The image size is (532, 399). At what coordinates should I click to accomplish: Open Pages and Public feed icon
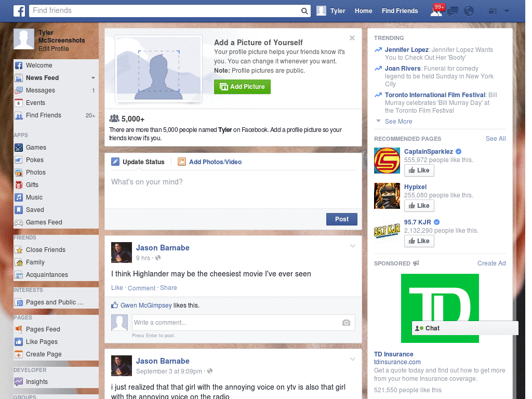[19, 302]
